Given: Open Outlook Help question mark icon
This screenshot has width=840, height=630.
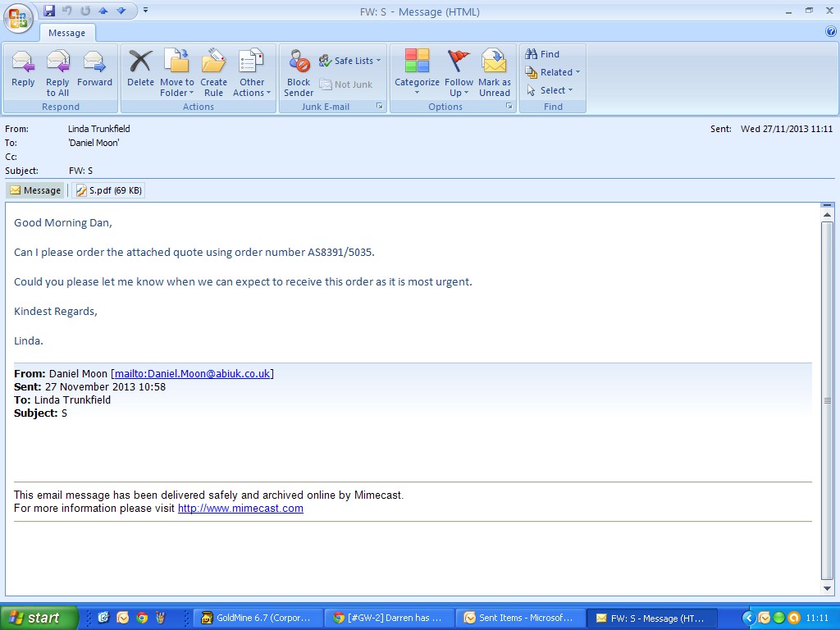Looking at the screenshot, I should point(831,32).
